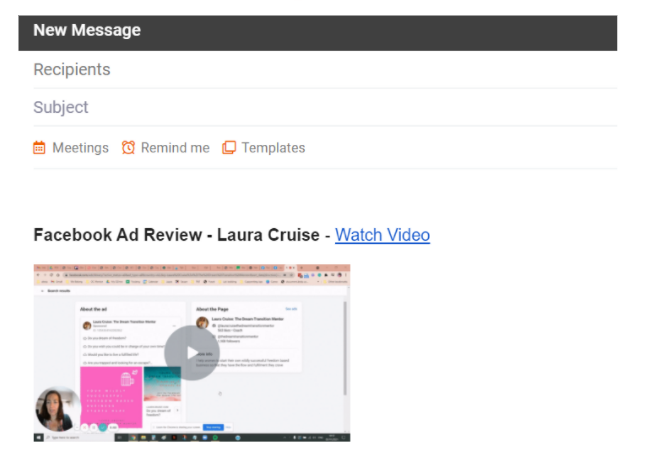Click the Recipients field
Viewport: 668px width, 467px height.
tap(325, 69)
